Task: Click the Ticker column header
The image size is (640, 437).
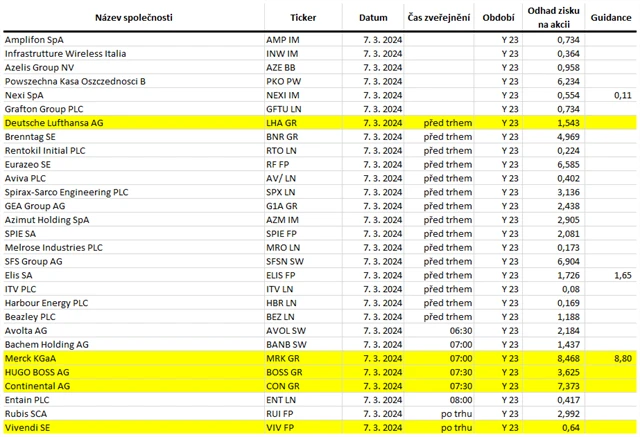Action: pyautogui.click(x=302, y=18)
